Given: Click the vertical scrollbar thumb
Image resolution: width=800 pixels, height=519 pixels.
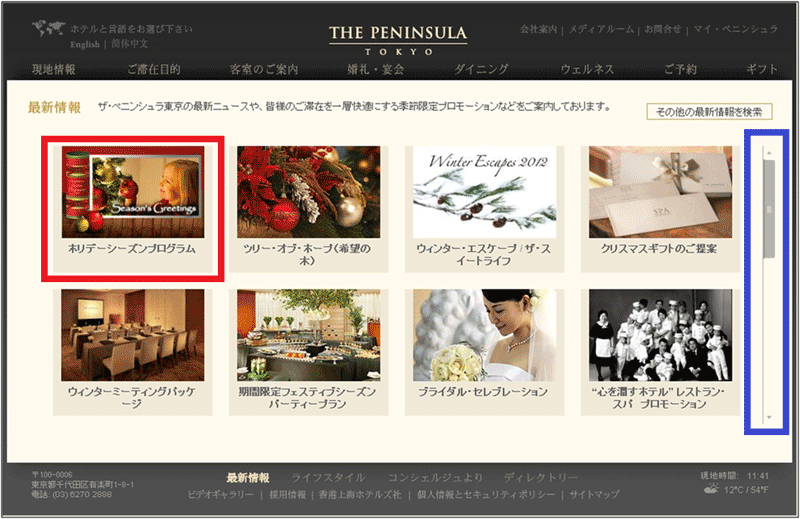Looking at the screenshot, I should [769, 209].
